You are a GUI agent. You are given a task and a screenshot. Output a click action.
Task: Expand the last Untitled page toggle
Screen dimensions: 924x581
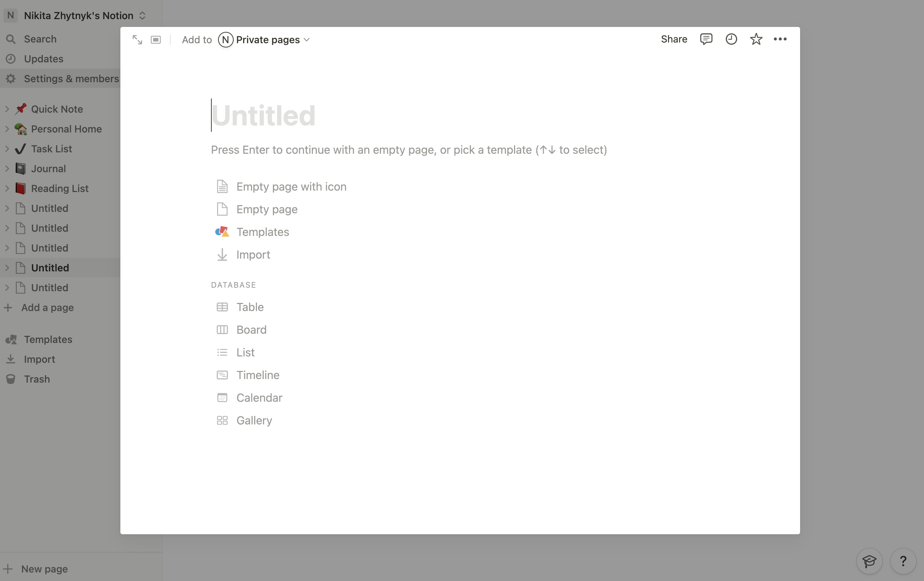[x=7, y=288]
